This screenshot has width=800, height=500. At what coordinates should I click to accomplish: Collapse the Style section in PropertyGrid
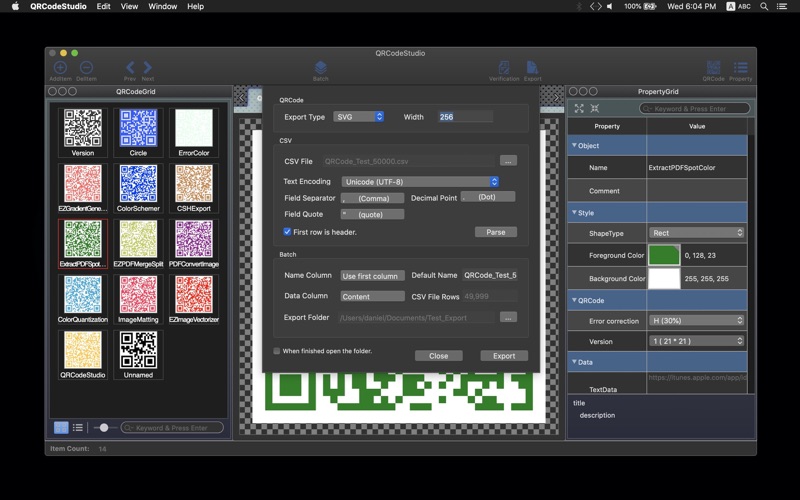(574, 213)
